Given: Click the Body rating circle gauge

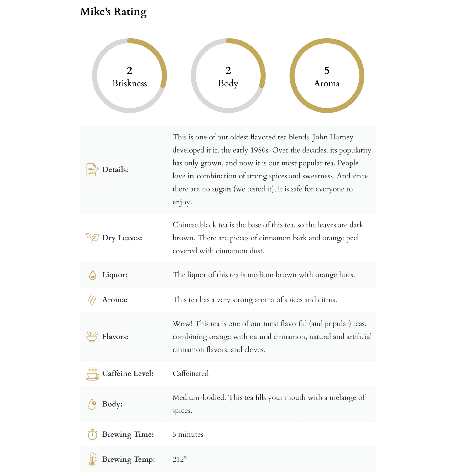Looking at the screenshot, I should [228, 76].
